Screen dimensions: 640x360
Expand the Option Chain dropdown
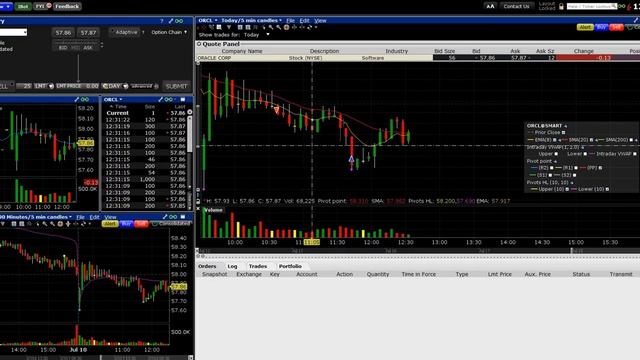169,32
